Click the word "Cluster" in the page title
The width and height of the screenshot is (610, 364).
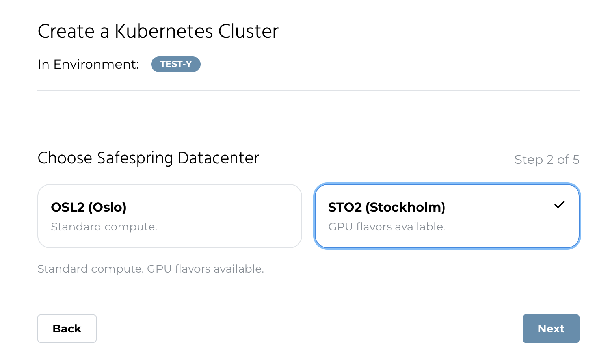pos(249,32)
